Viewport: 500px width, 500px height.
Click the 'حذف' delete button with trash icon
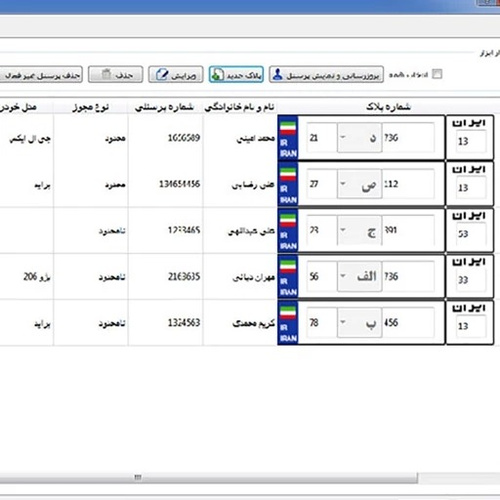pyautogui.click(x=116, y=74)
